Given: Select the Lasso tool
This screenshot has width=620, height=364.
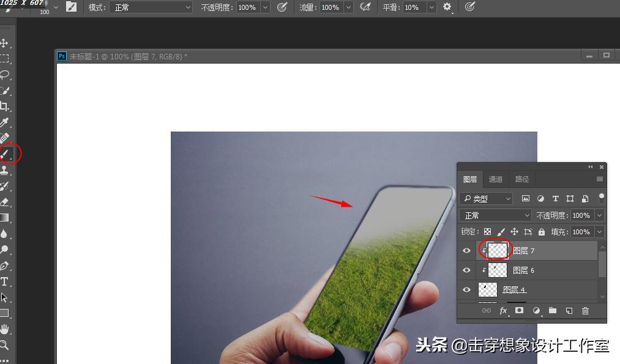Looking at the screenshot, I should click(6, 76).
